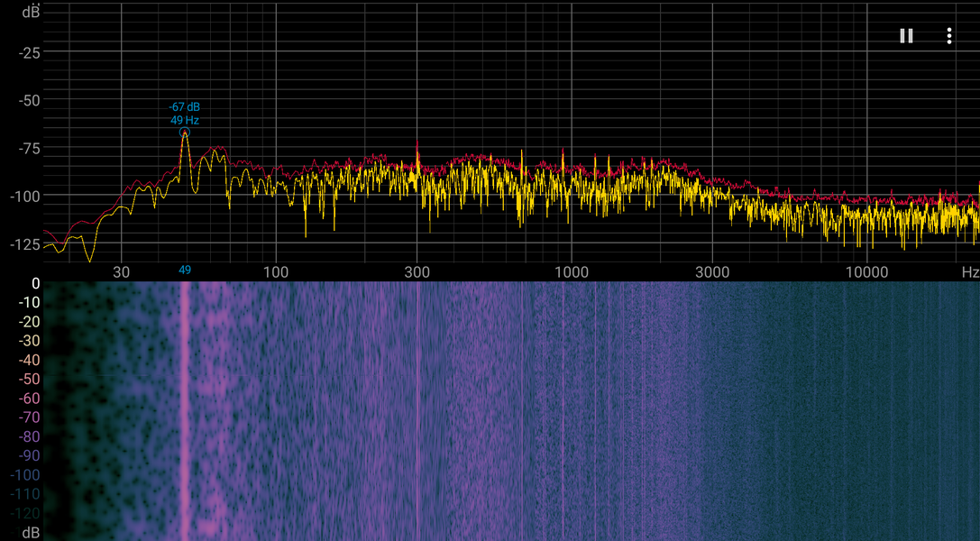Click the '1000' frequency axis label

click(x=572, y=271)
